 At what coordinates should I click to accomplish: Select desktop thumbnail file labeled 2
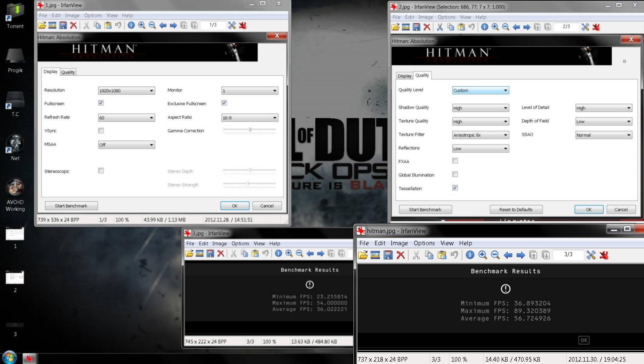(15, 281)
